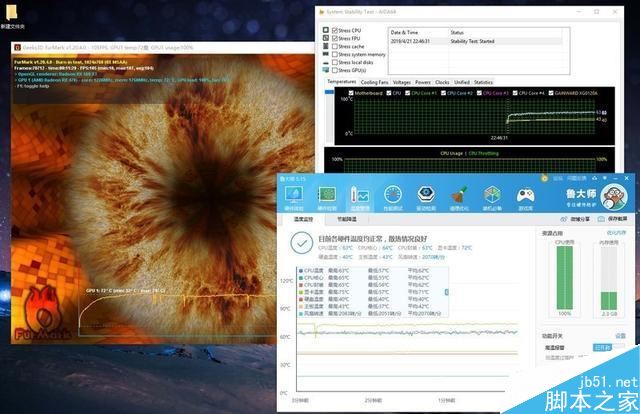Select the temperature monitoring tab in Ludashi
The width and height of the screenshot is (640, 414).
(303, 219)
